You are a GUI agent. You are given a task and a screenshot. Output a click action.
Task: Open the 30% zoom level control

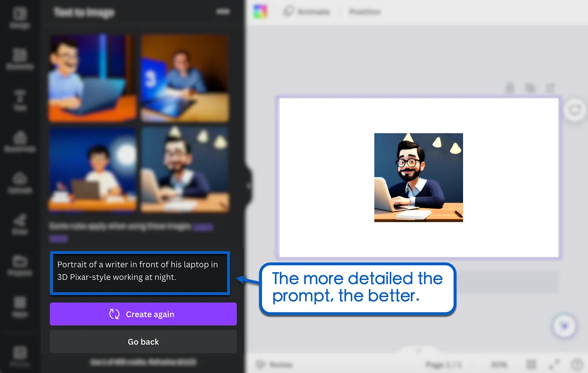click(498, 365)
